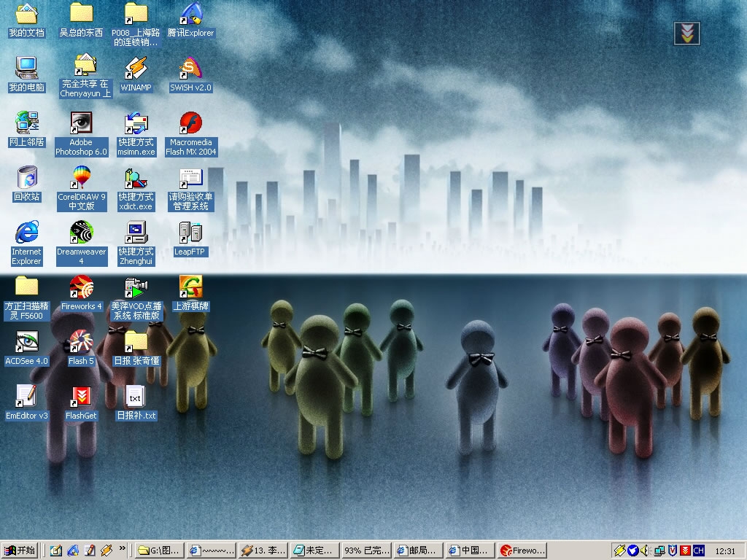The image size is (747, 560).
Task: Click the blue shield tray icon
Action: click(x=632, y=551)
